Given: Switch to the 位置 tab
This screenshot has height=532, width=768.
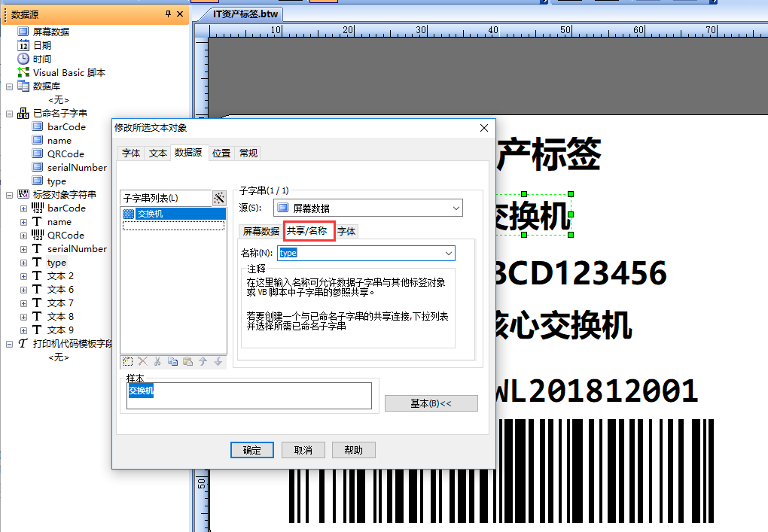Looking at the screenshot, I should point(221,154).
